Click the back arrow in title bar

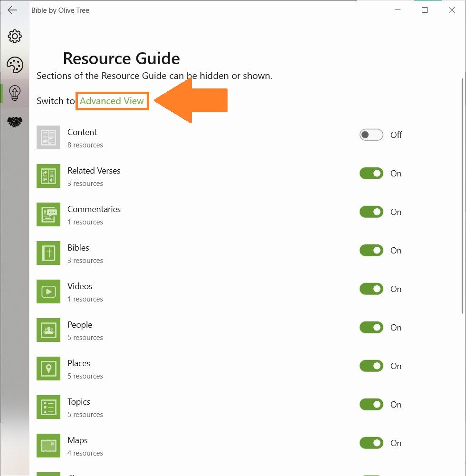click(x=12, y=10)
